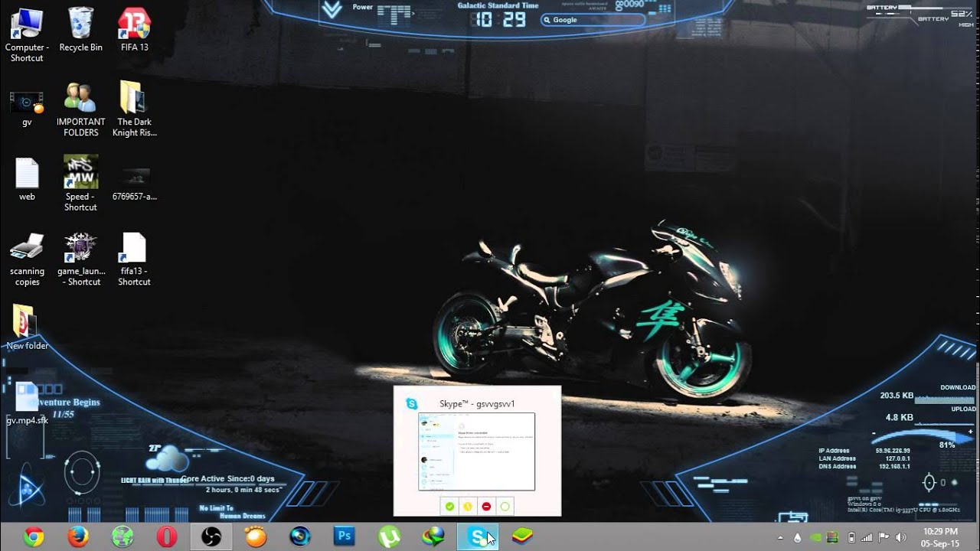Click the Google search box widget
This screenshot has height=551, width=980.
(593, 20)
